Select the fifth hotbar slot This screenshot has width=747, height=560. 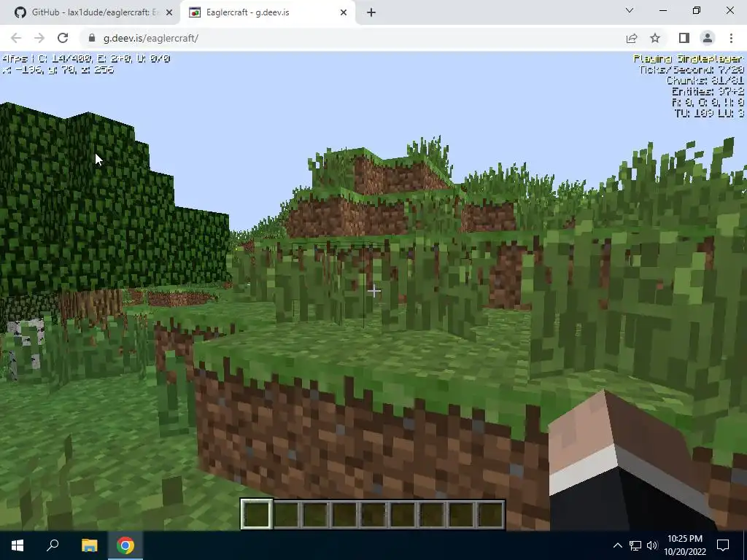click(373, 514)
